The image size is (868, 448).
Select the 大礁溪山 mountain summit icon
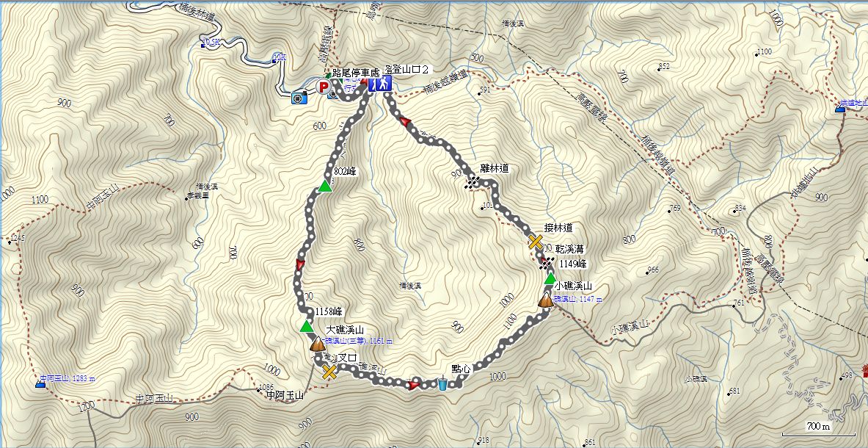point(317,344)
